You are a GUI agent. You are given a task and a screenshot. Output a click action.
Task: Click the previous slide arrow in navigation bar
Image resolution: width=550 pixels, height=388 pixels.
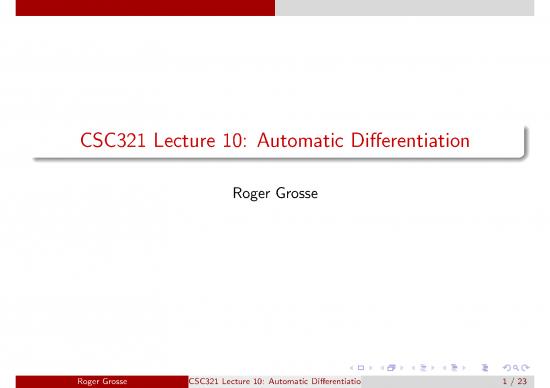351,368
